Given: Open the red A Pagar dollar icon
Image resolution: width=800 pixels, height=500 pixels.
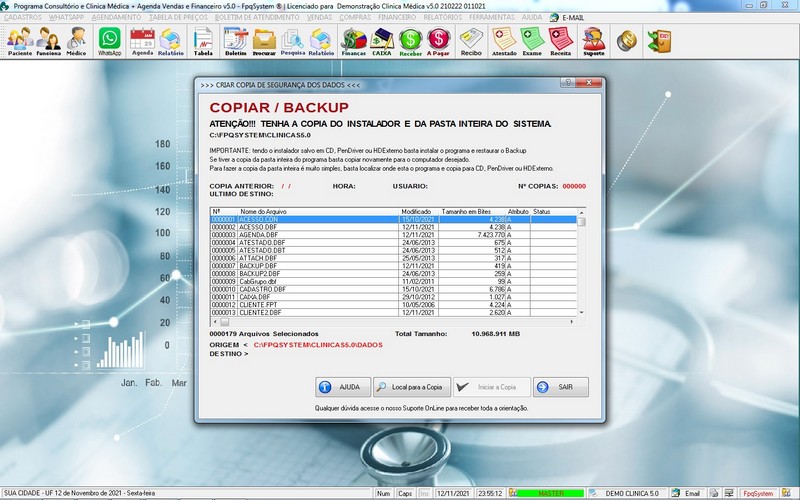Looking at the screenshot, I should (x=438, y=41).
